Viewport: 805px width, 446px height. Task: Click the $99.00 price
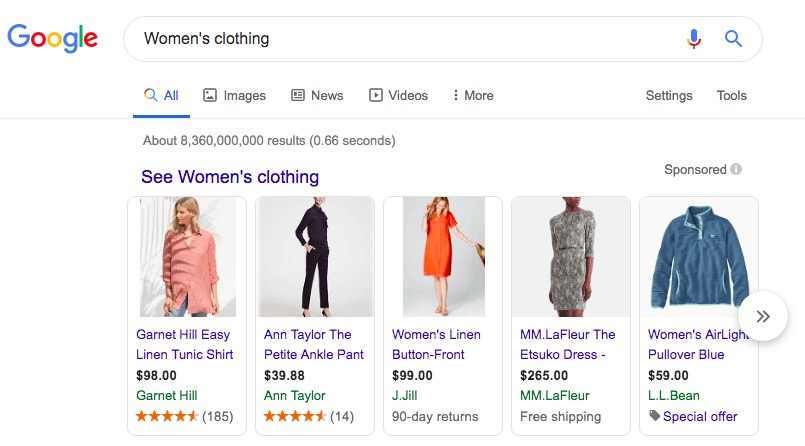pos(412,376)
